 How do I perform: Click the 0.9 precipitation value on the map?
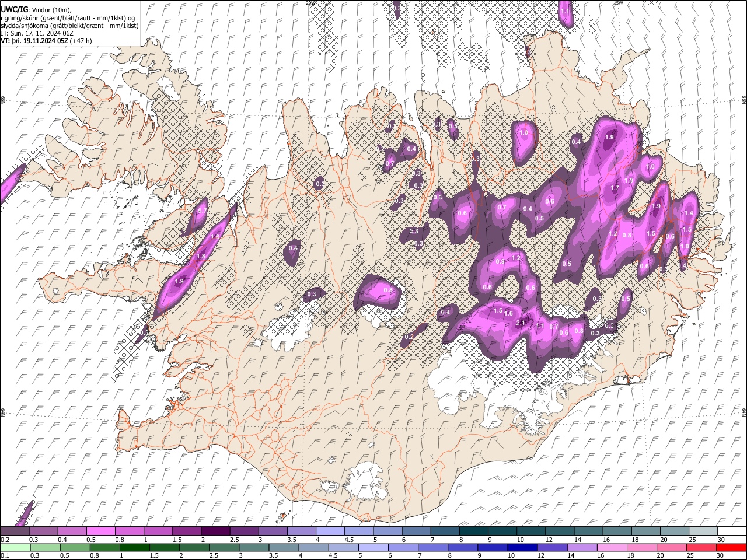point(500,262)
